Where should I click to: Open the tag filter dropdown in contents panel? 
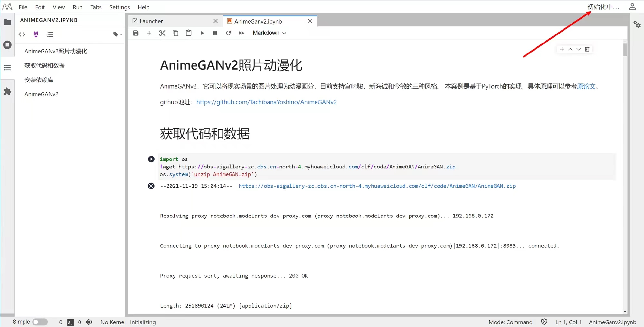point(117,34)
